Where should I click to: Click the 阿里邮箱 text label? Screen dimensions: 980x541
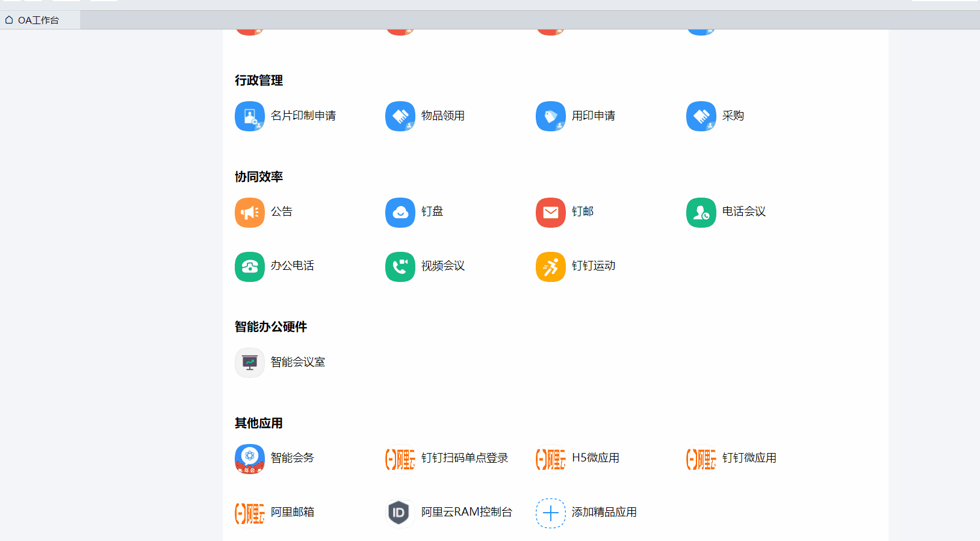(x=293, y=512)
